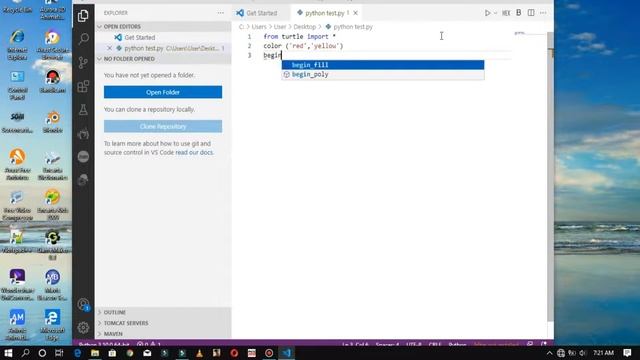Click the errors and warnings count in the status bar
Image resolution: width=640 pixels, height=360 pixels.
(149, 344)
